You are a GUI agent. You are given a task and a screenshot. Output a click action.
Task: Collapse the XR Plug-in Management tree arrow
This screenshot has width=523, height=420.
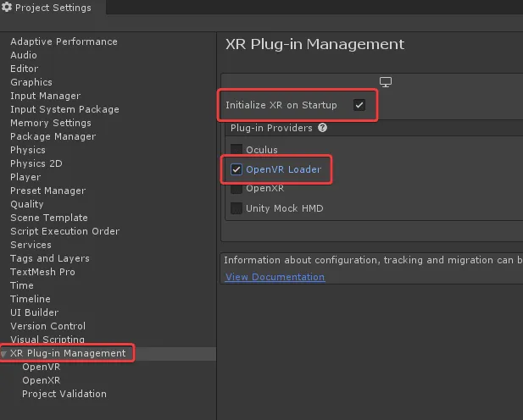coord(4,354)
